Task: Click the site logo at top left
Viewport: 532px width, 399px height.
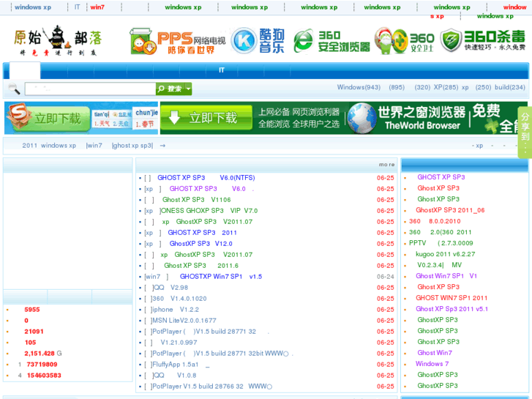Action: 58,41
